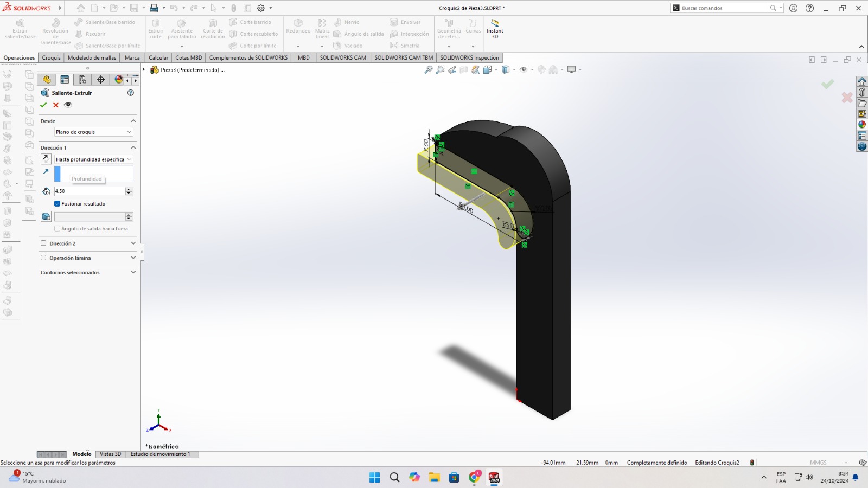Click the draft angle icon button
The width and height of the screenshot is (868, 488).
click(46, 216)
